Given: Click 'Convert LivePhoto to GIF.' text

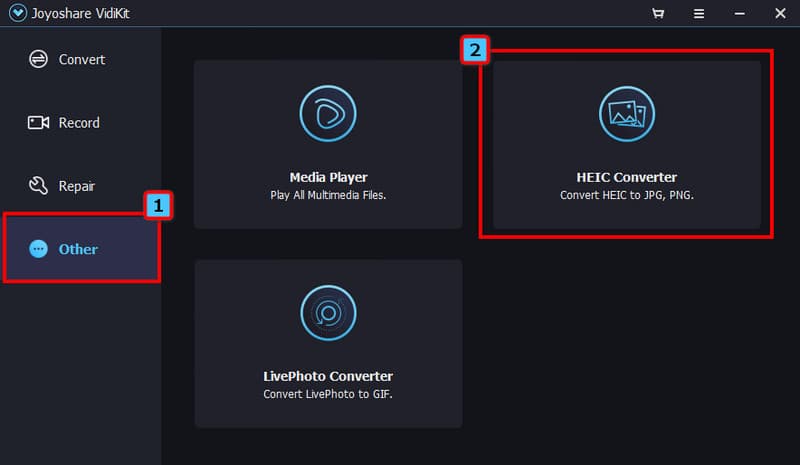Looking at the screenshot, I should coord(328,394).
